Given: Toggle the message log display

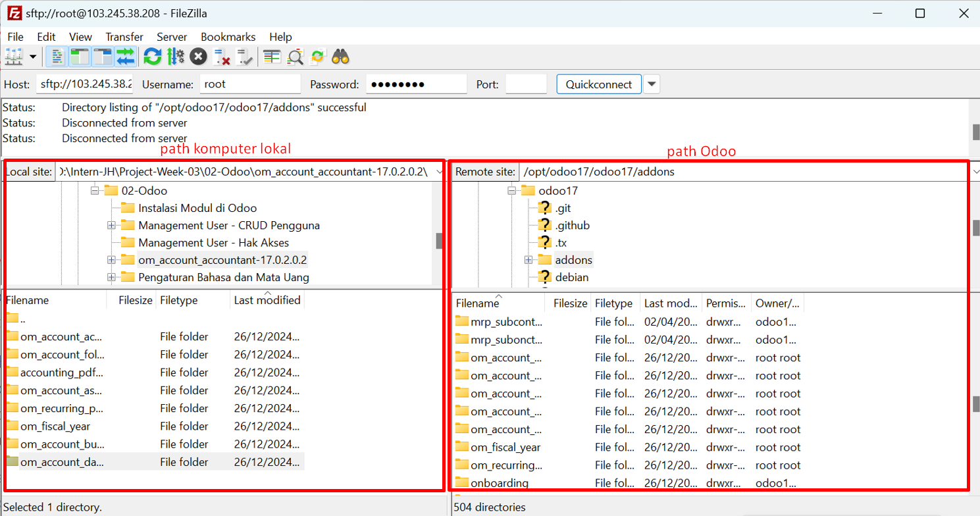Looking at the screenshot, I should tap(57, 57).
